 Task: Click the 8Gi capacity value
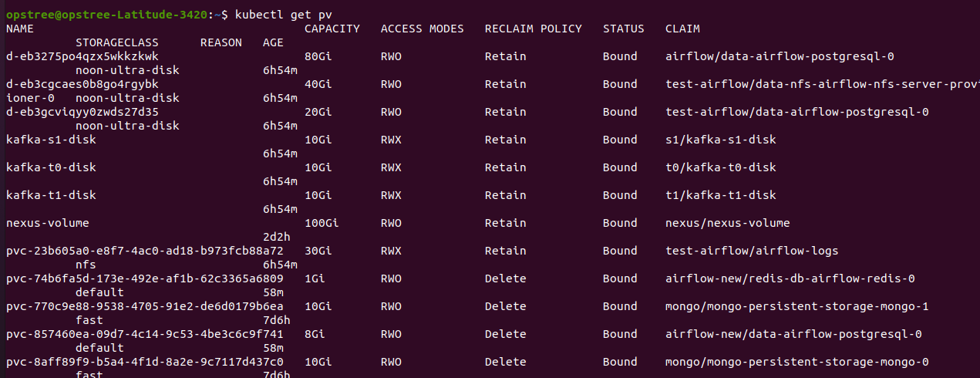click(315, 334)
